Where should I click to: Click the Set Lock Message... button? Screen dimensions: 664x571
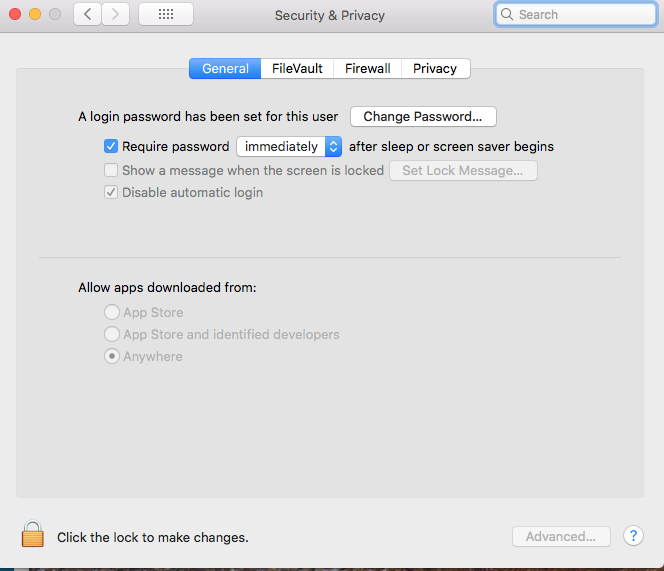pos(463,170)
